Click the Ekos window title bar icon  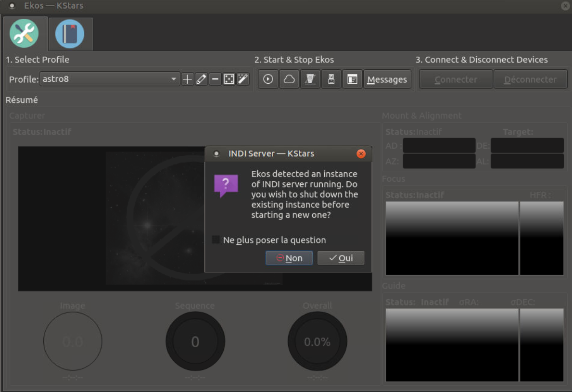pyautogui.click(x=12, y=6)
